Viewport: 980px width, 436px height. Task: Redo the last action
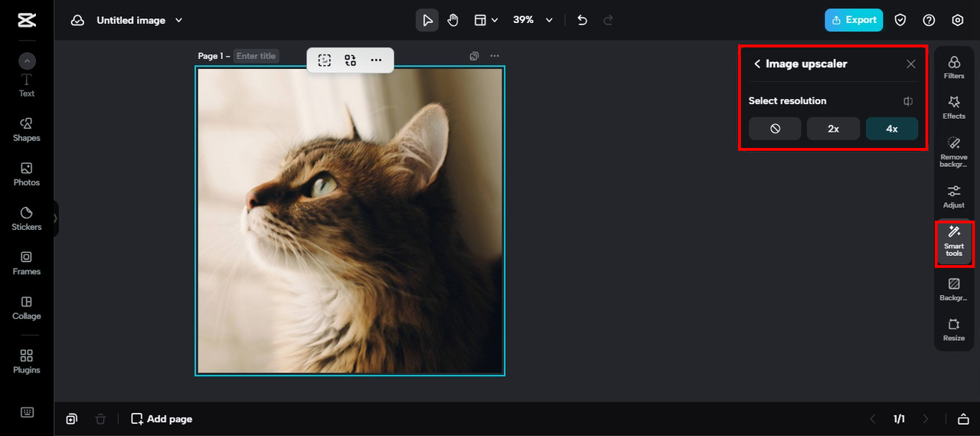[x=609, y=20]
